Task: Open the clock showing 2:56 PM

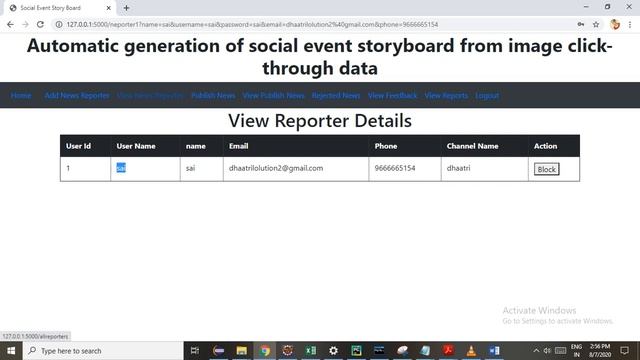Action: pyautogui.click(x=600, y=351)
